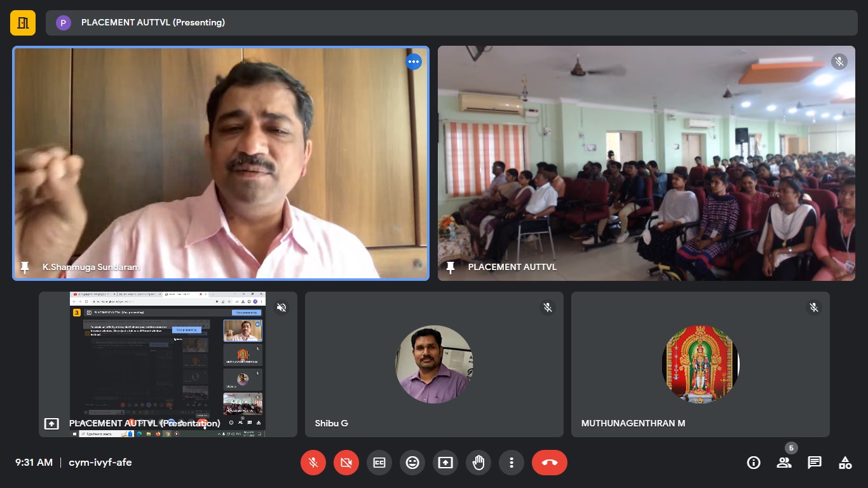This screenshot has width=868, height=488.
Task: Select the shared presentation screen thumbnail
Action: pyautogui.click(x=168, y=364)
